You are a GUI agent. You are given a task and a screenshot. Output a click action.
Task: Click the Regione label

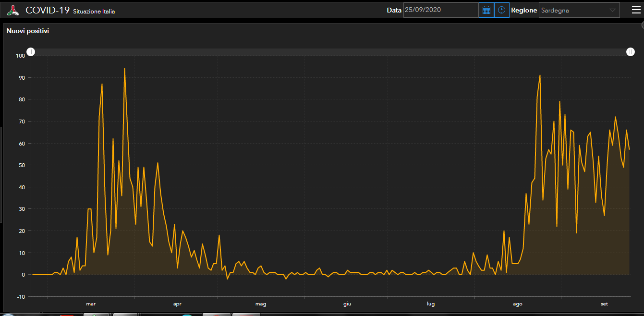523,10
